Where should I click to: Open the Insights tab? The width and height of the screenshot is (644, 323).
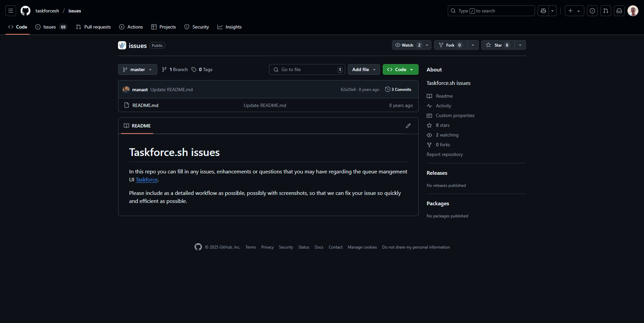click(x=229, y=27)
